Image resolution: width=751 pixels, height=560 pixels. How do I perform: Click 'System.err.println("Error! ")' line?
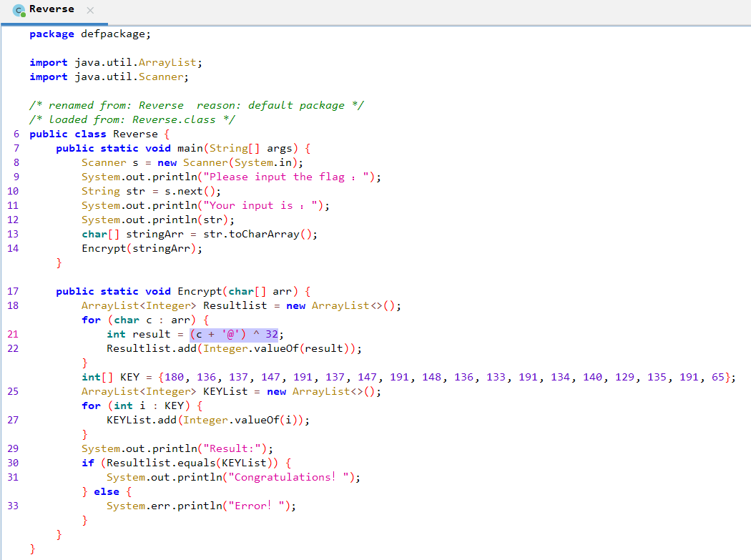[x=201, y=506]
